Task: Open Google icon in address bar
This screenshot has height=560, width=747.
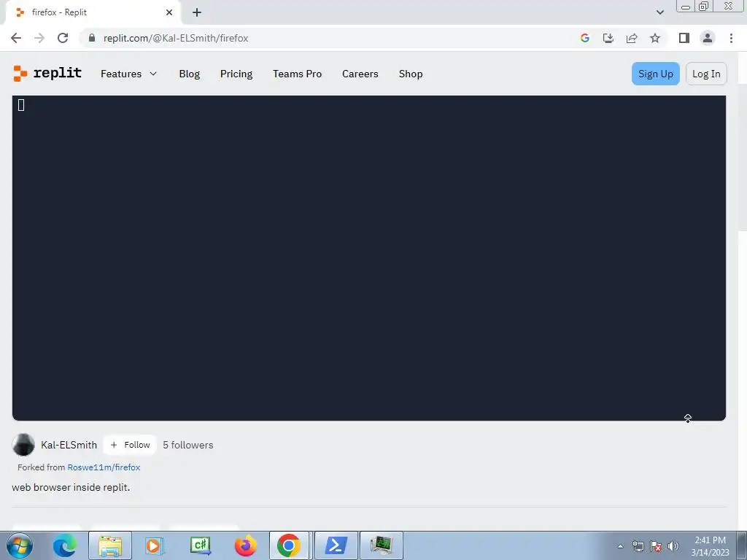Action: coord(585,38)
